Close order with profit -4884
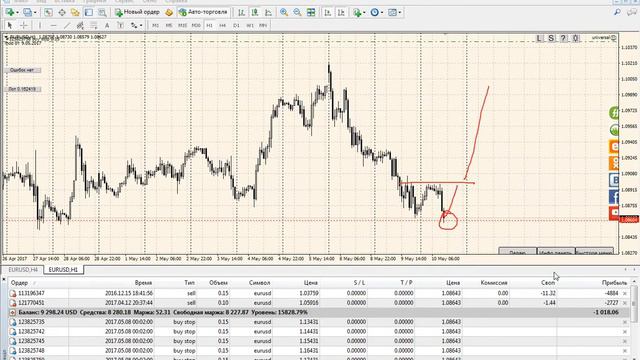 [x=625, y=293]
